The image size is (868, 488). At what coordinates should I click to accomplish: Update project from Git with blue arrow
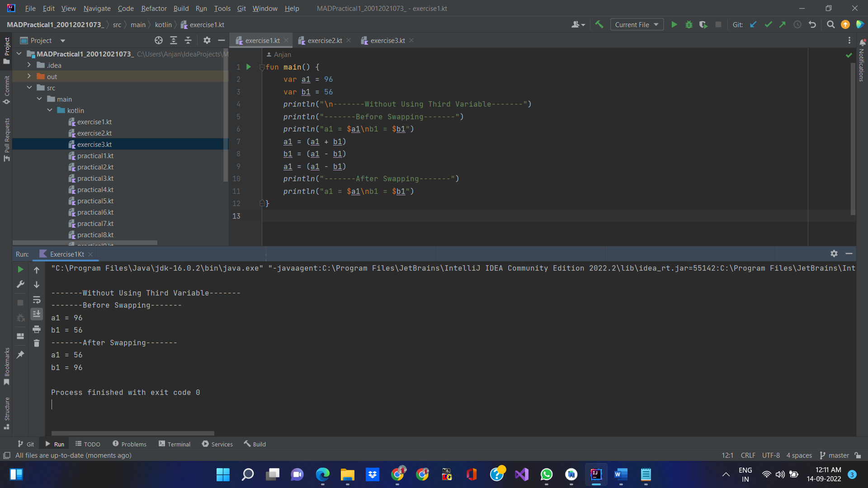[x=753, y=24]
